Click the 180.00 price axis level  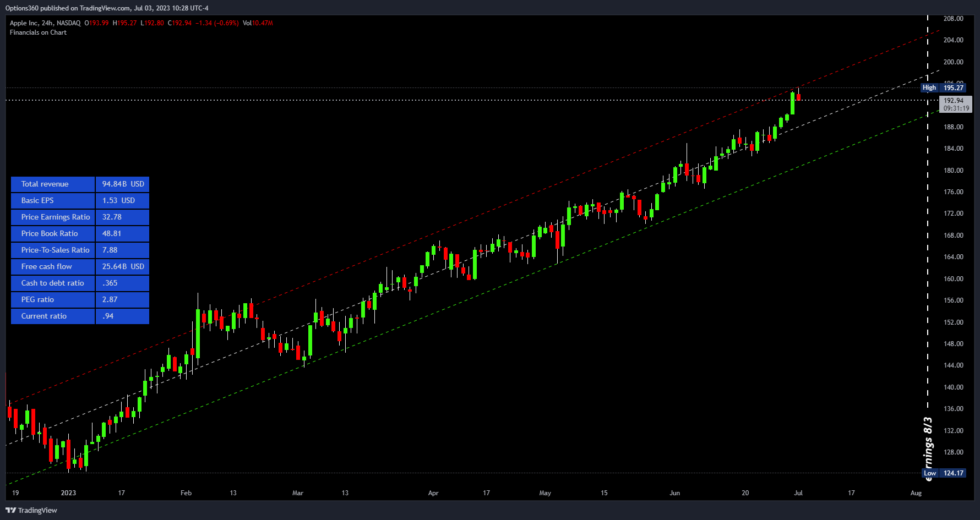(x=953, y=171)
